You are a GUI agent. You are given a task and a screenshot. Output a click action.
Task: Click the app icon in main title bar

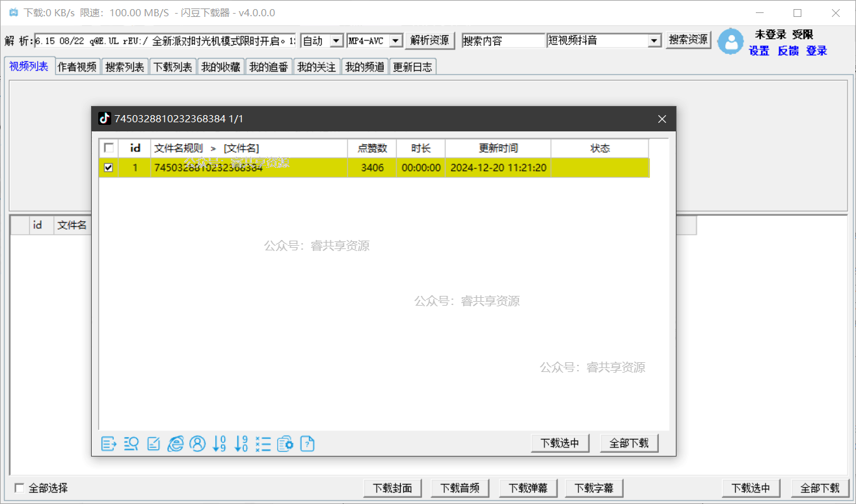coord(13,13)
